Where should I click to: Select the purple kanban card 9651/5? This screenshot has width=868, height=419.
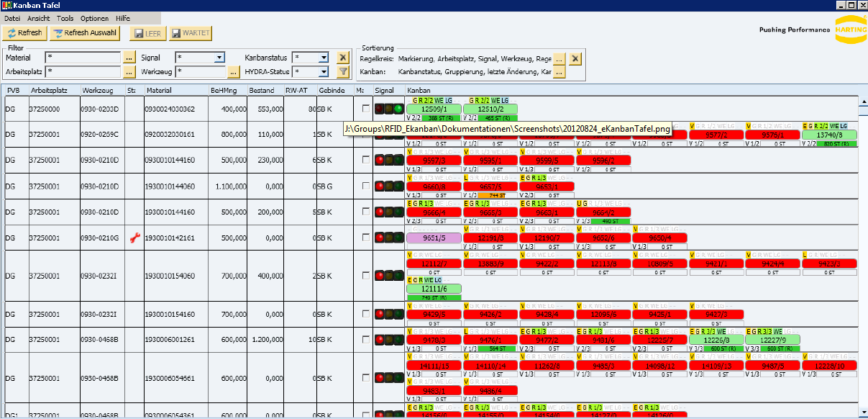tap(433, 238)
